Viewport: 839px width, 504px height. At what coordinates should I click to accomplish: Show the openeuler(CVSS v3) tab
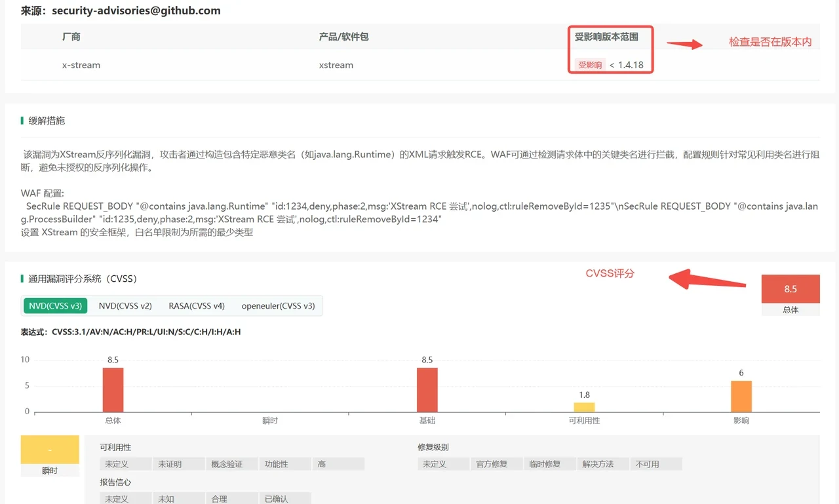tap(278, 305)
